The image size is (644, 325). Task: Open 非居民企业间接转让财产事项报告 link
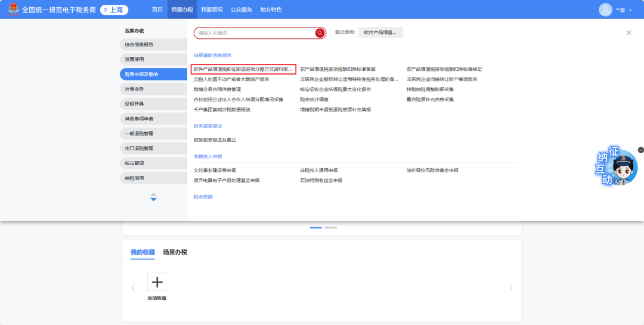(x=442, y=79)
